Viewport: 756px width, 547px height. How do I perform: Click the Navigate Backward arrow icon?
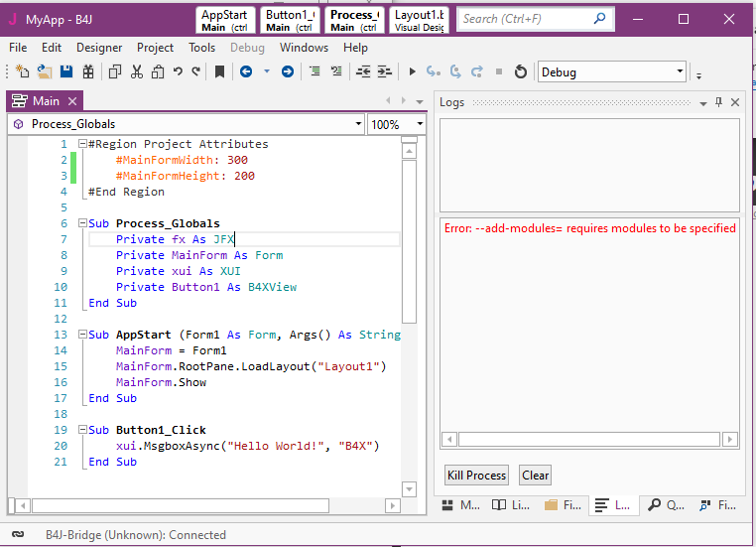(245, 71)
